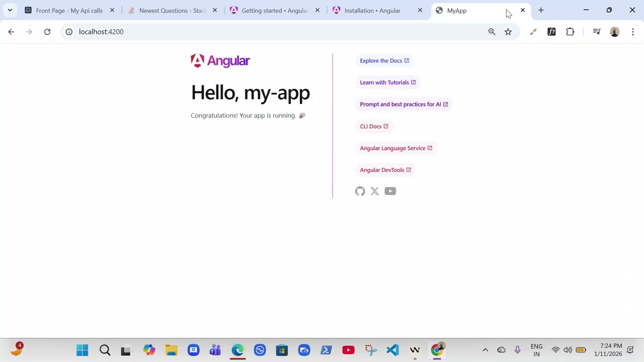Open Prompt and best practices for AI

pyautogui.click(x=404, y=104)
